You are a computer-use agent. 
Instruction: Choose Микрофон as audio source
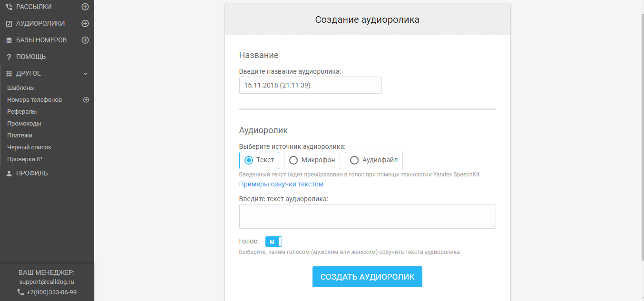293,160
